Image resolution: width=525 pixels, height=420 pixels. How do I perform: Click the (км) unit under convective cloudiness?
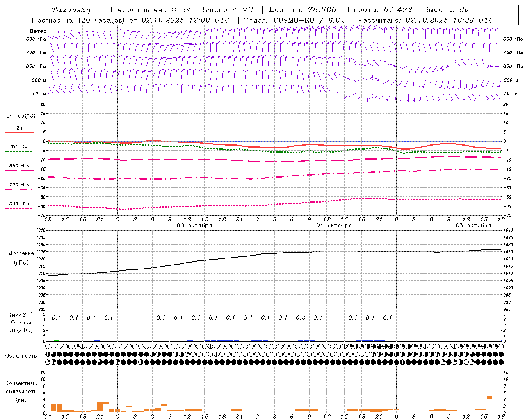[21, 399]
